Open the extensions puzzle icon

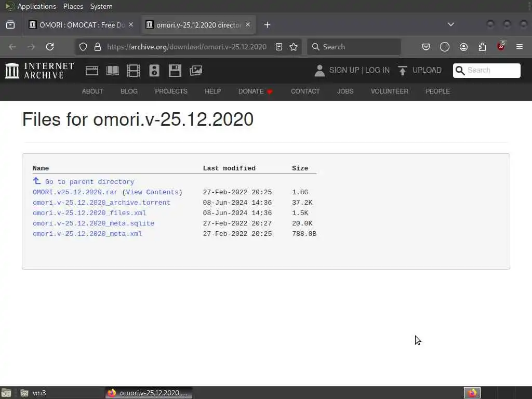482,47
